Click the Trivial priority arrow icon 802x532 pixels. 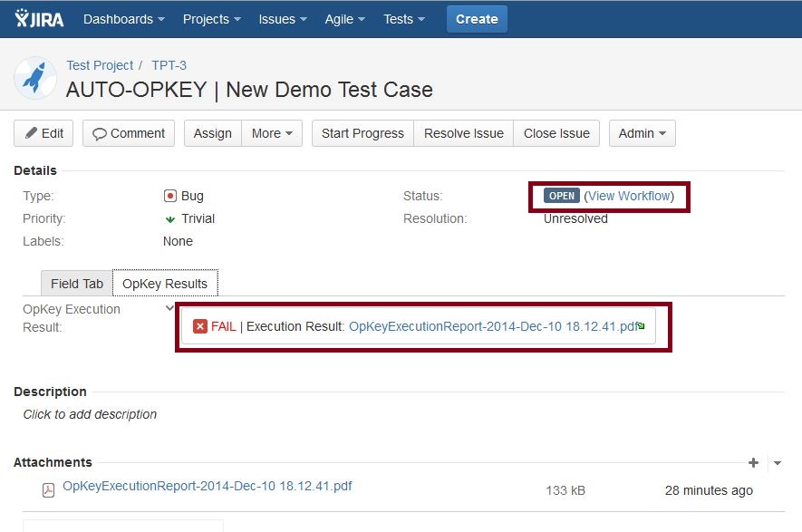click(170, 219)
